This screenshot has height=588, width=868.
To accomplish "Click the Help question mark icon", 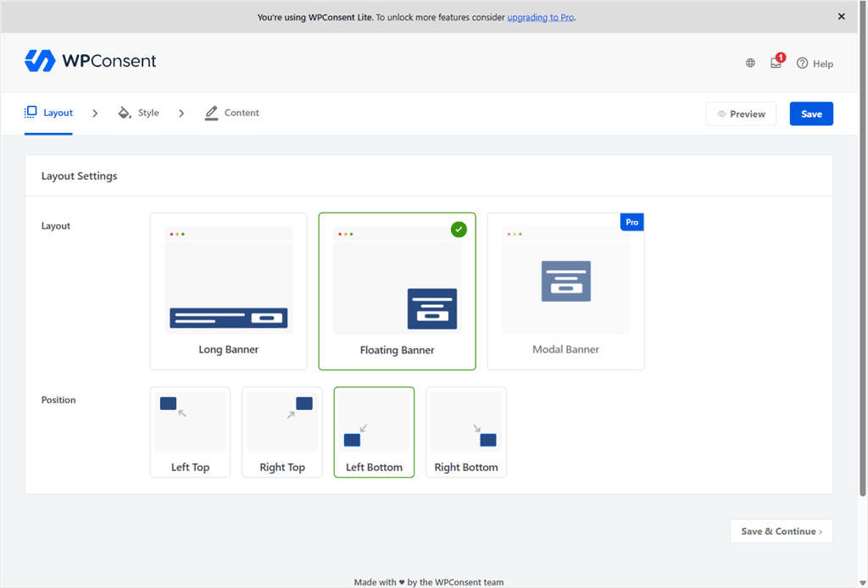I will coord(802,63).
